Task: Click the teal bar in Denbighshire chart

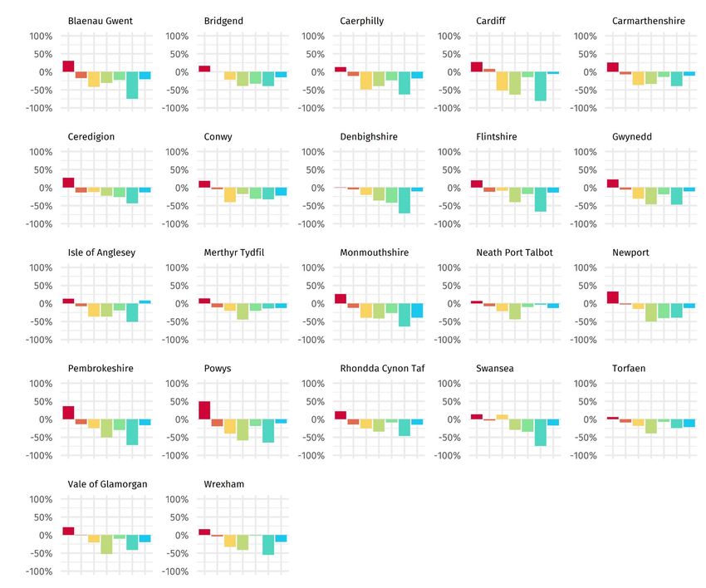Action: pos(404,200)
